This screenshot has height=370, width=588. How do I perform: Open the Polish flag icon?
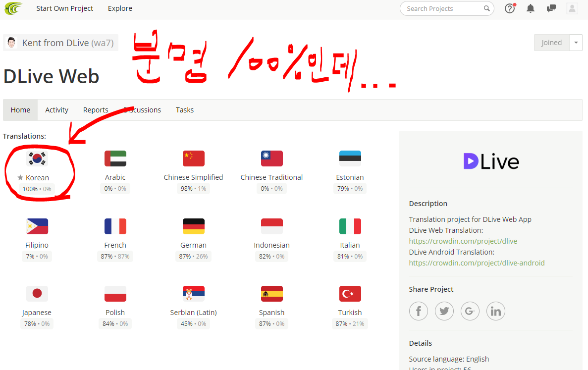(x=115, y=294)
